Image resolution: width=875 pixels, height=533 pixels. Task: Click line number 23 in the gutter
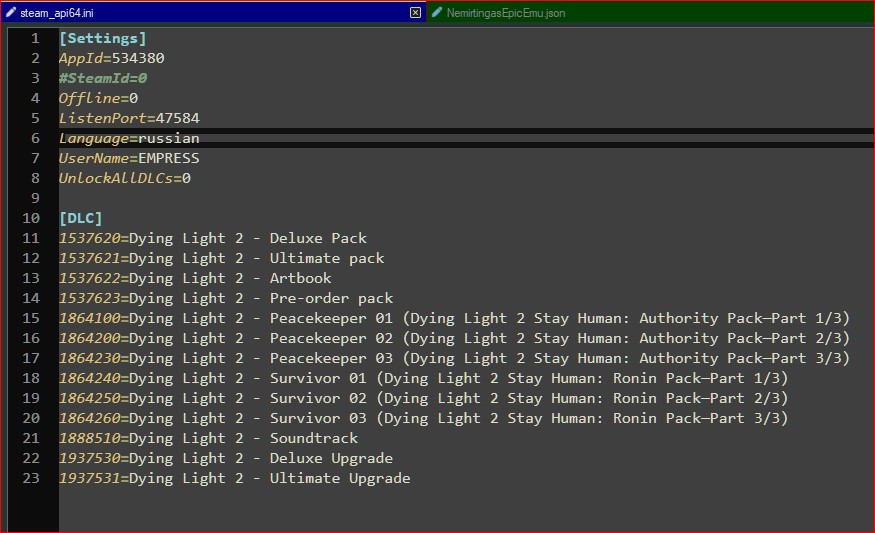[31, 478]
